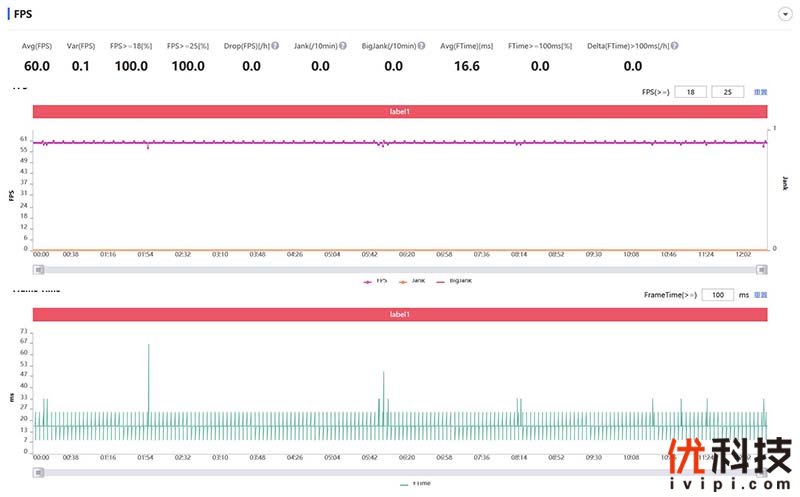The image size is (800, 497).
Task: Click the reset link next to FrameTime threshold
Action: coord(761,295)
